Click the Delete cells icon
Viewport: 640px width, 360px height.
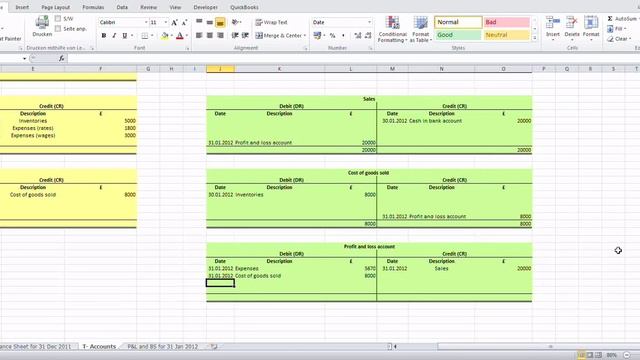tap(572, 23)
